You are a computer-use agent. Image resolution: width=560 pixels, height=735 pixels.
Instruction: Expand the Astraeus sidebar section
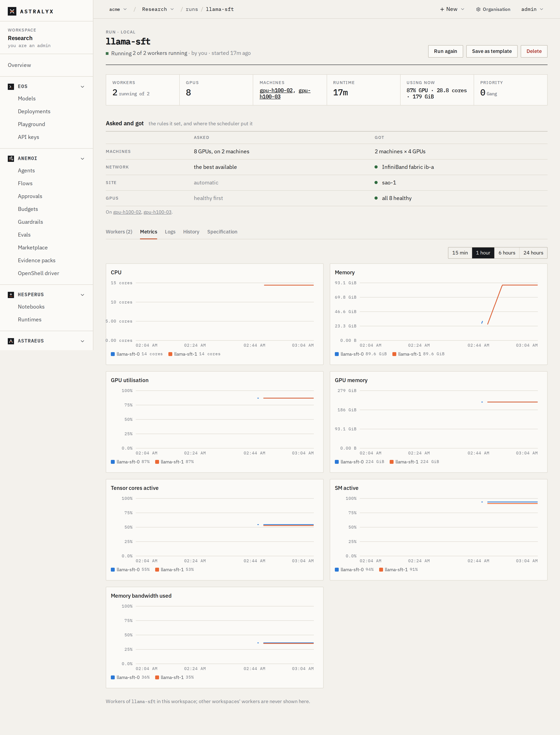pos(82,341)
